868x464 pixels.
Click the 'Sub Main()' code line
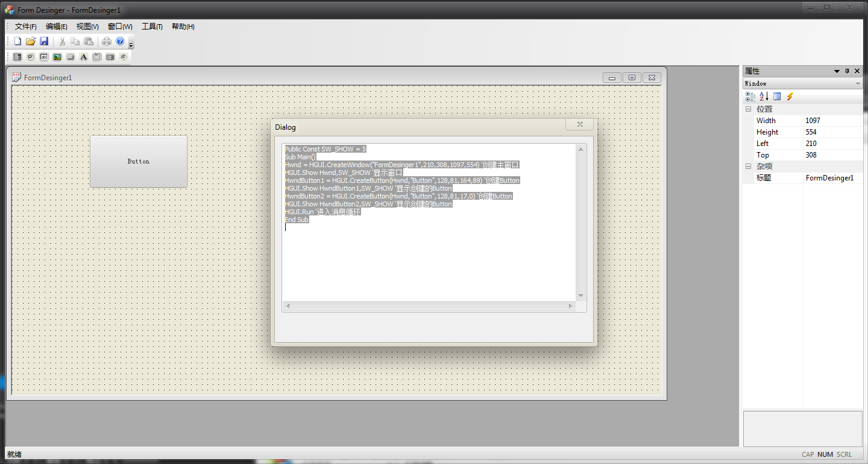point(300,157)
